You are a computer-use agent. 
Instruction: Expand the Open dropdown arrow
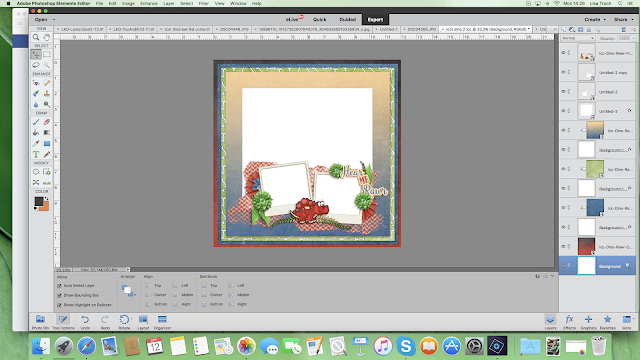[54, 20]
